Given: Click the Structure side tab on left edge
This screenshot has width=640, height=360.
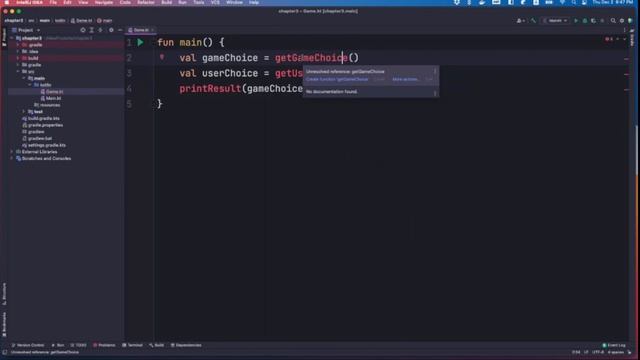Looking at the screenshot, I should point(4,294).
